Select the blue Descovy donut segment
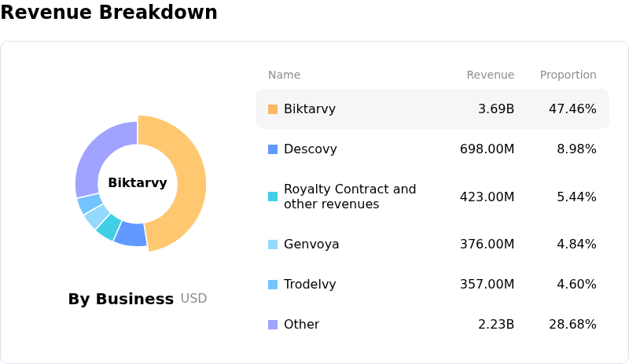Image resolution: width=629 pixels, height=364 pixels. coord(131,233)
